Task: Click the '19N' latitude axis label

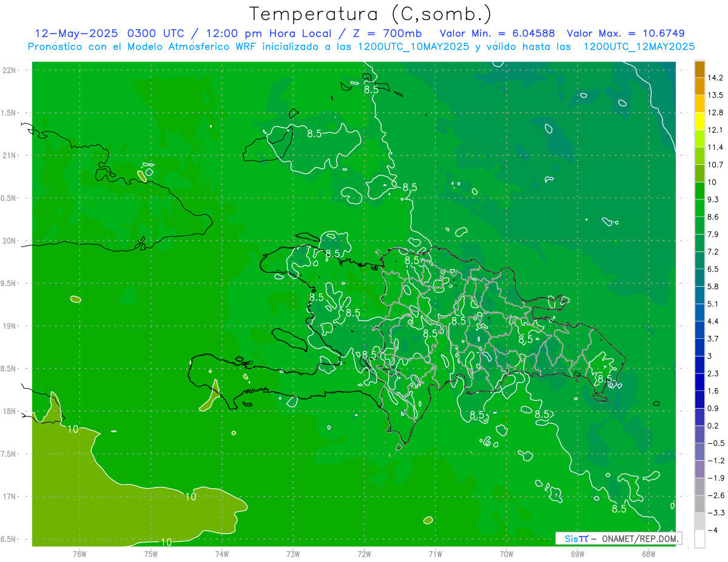Action: coord(10,326)
